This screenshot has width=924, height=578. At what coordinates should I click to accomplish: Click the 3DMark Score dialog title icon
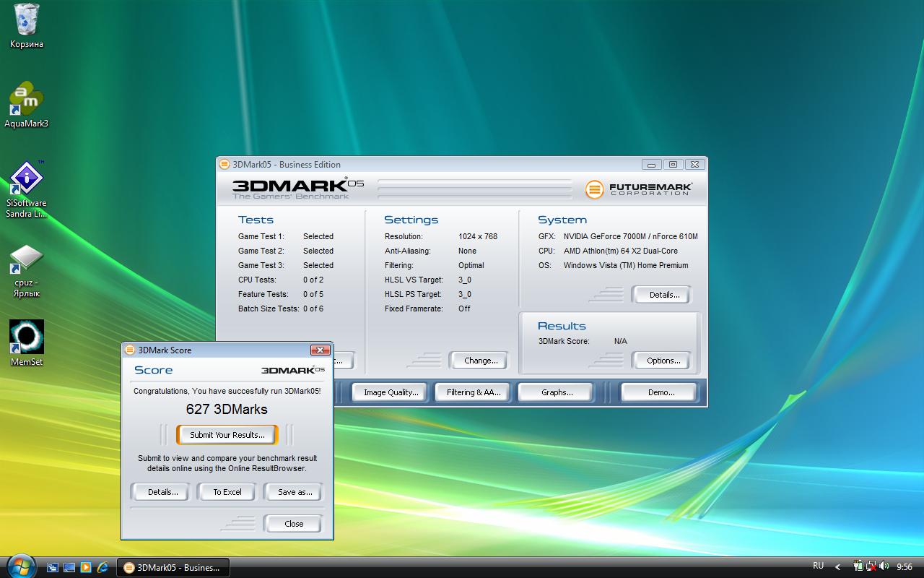(x=130, y=350)
